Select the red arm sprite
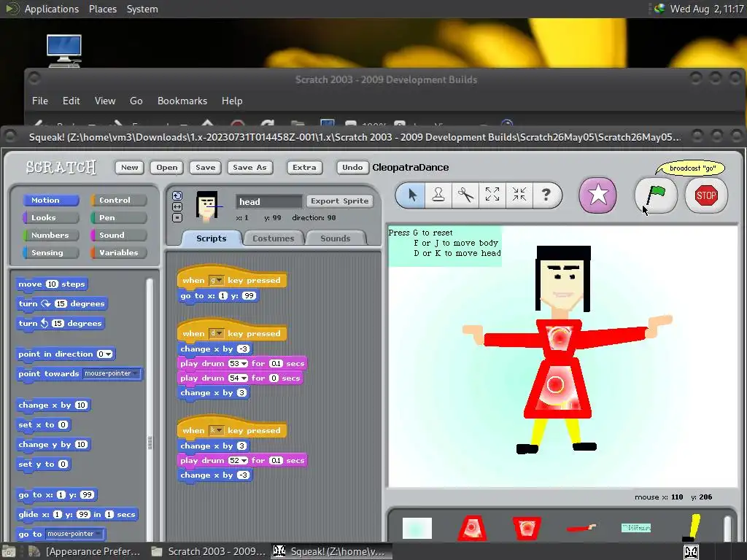The width and height of the screenshot is (747, 560). [x=581, y=528]
